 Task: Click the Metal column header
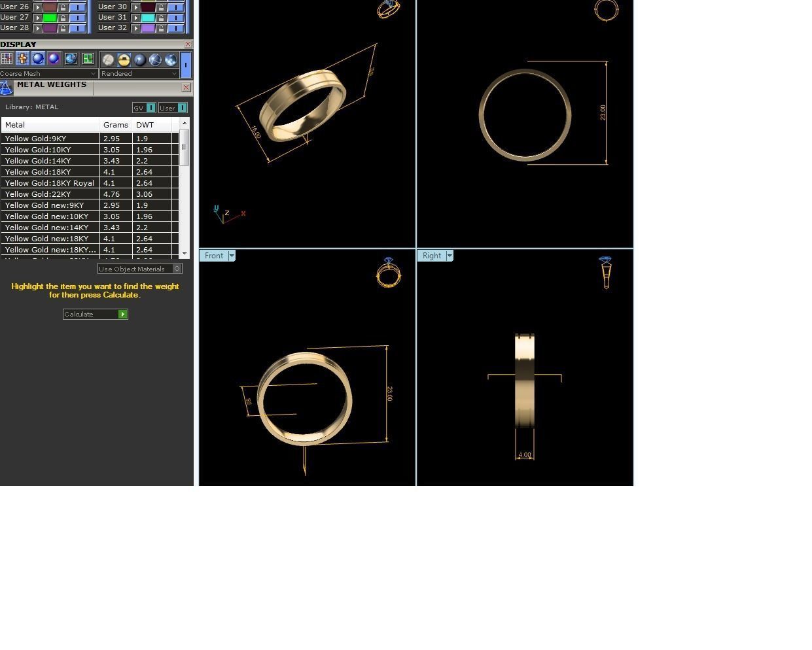coord(50,125)
